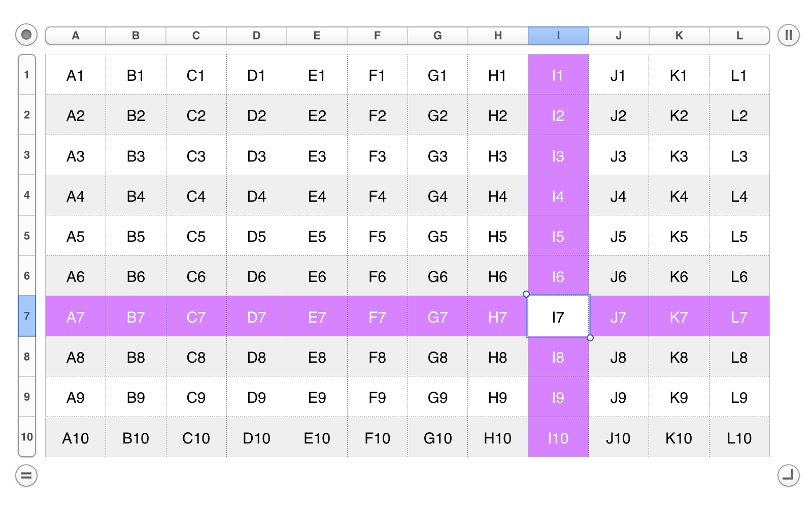Click the purple cell D7
Screen dimensions: 812x508
257,316
